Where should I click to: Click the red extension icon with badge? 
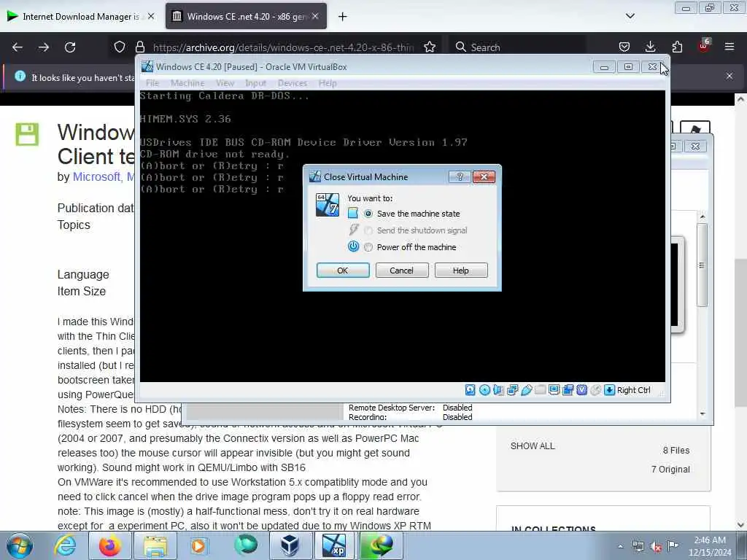click(704, 46)
